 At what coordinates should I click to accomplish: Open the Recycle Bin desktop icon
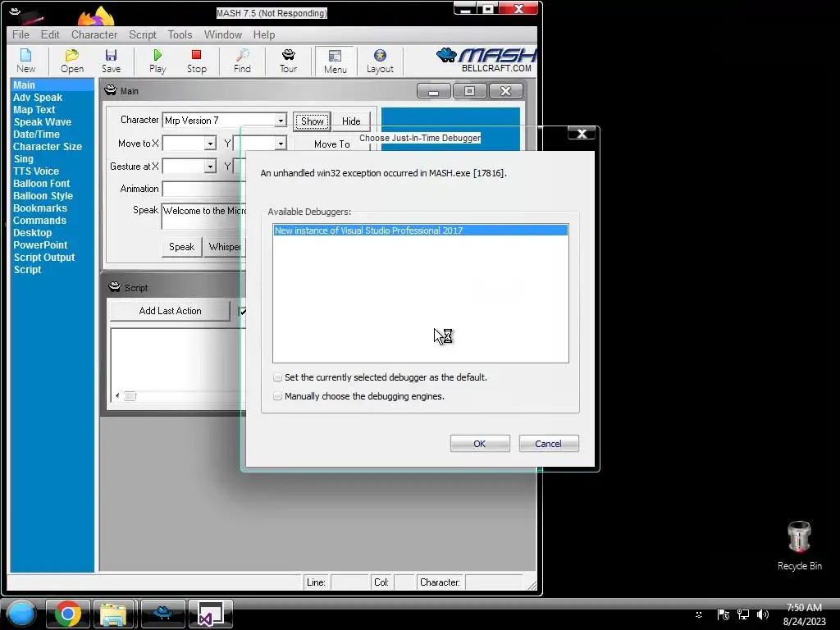[x=799, y=546]
